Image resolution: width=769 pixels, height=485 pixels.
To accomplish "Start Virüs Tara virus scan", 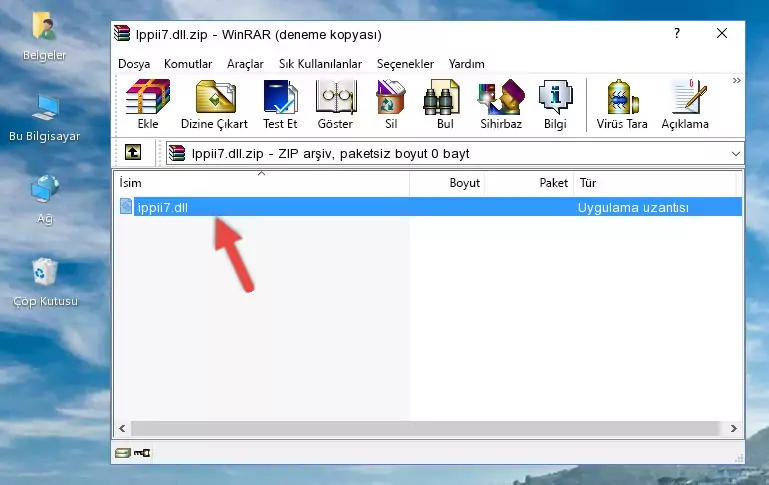I will tap(622, 104).
